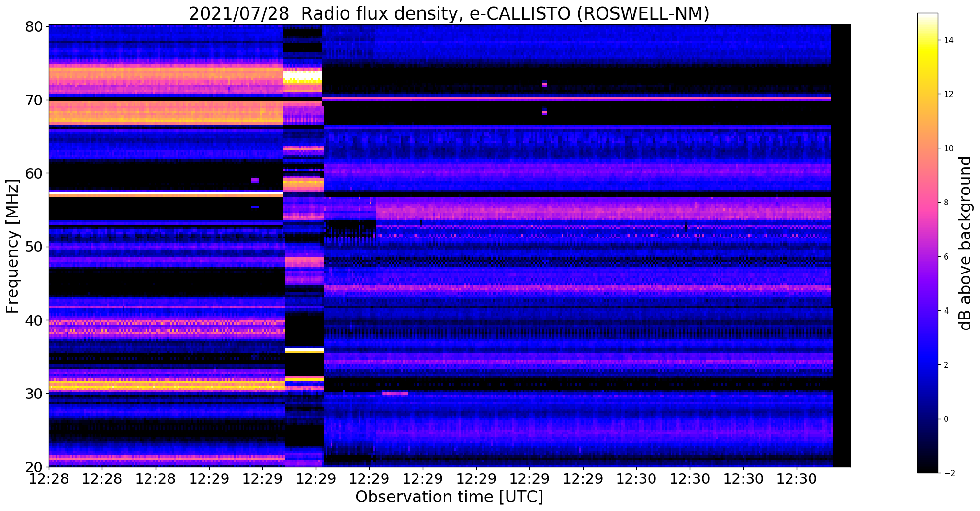Click the y-axis tick label "70"
The width and height of the screenshot is (980, 511).
[33, 100]
